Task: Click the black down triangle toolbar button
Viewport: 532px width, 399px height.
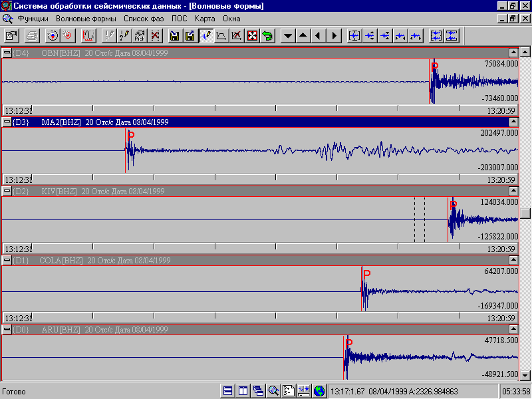Action: tap(288, 36)
